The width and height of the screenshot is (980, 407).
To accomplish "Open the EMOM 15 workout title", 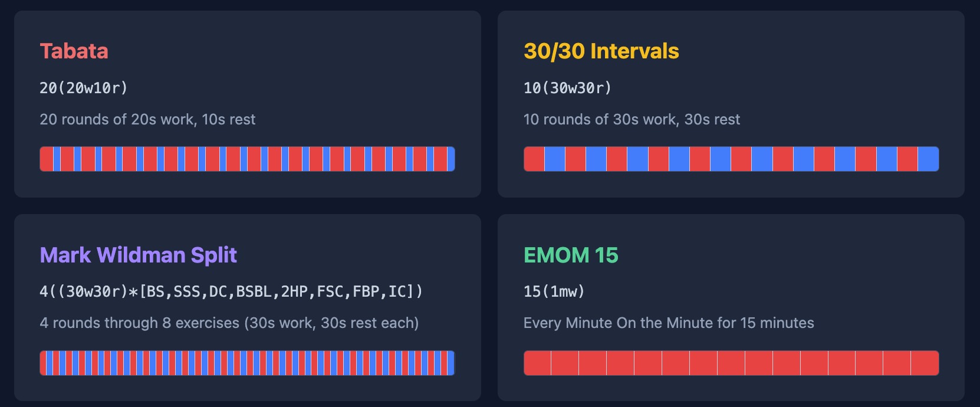I will 570,255.
